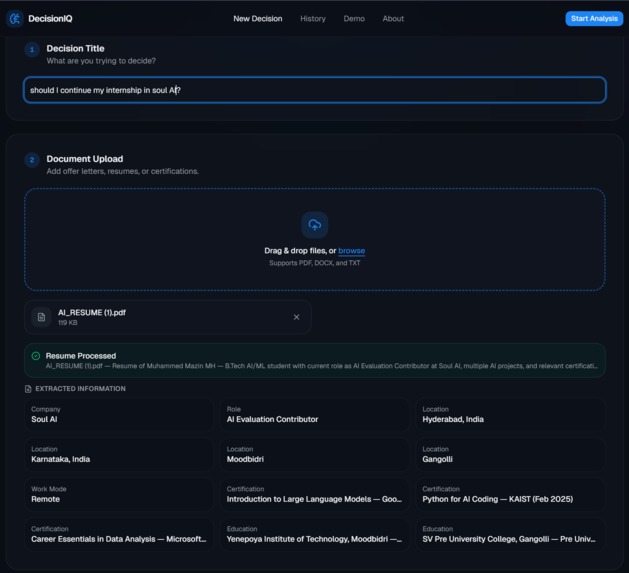Select the Location Hyderabad, India card
This screenshot has width=629, height=573.
tap(510, 415)
